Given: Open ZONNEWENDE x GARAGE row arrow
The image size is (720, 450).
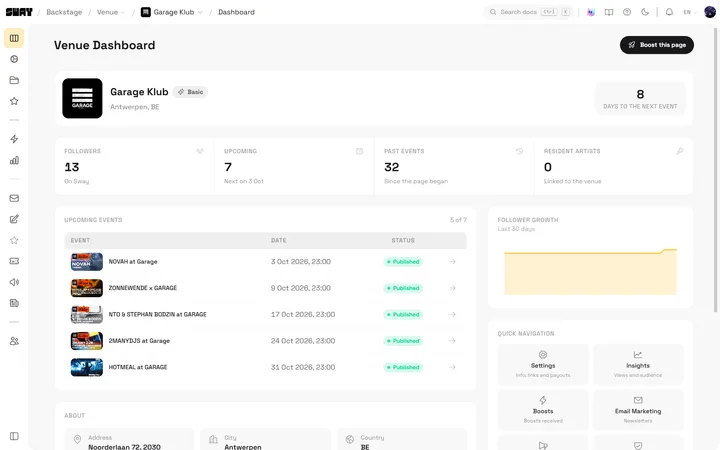Looking at the screenshot, I should point(452,288).
